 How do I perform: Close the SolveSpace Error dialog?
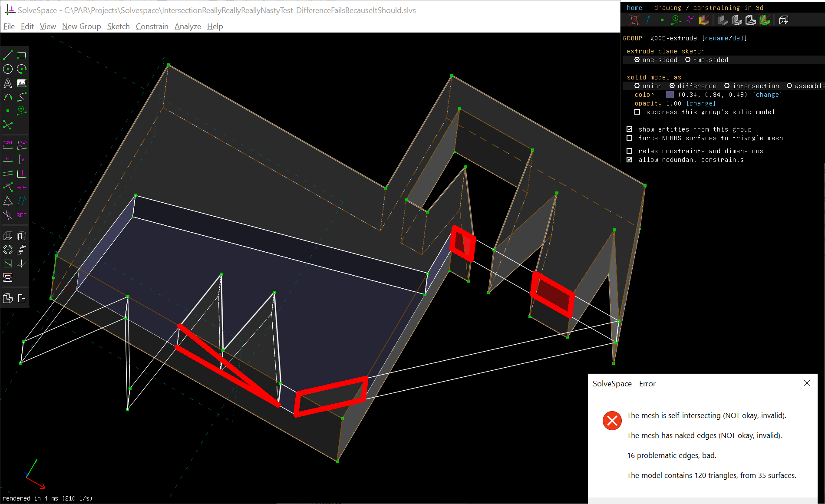pyautogui.click(x=807, y=383)
